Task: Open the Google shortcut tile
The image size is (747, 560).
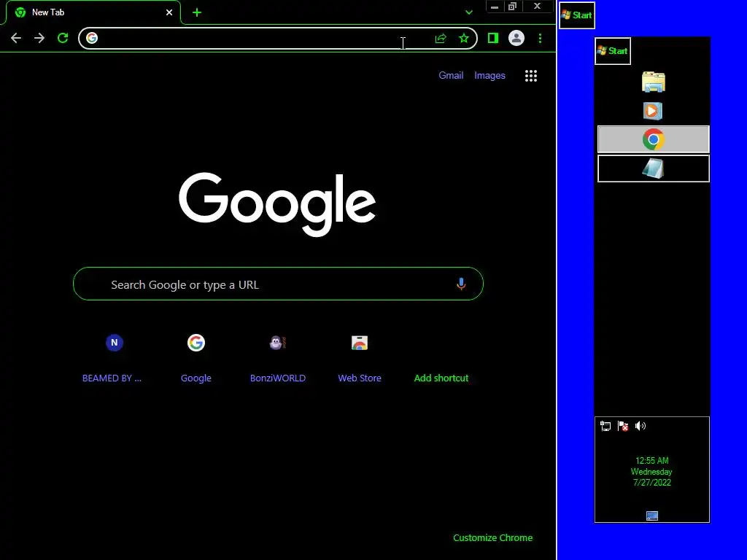Action: (x=196, y=358)
